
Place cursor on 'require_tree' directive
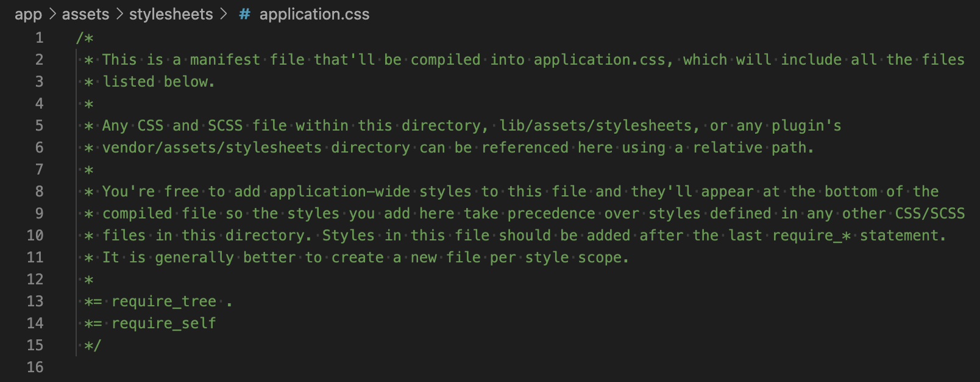[x=164, y=301]
